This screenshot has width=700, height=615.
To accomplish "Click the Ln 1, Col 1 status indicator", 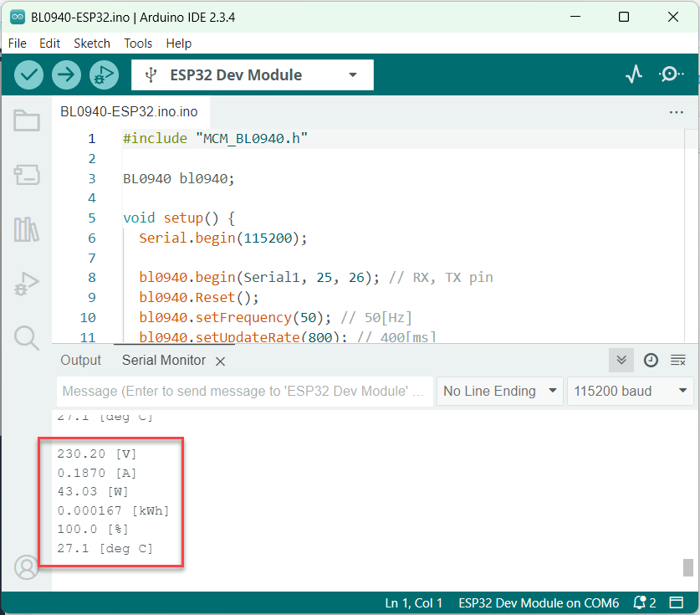I will 414,603.
